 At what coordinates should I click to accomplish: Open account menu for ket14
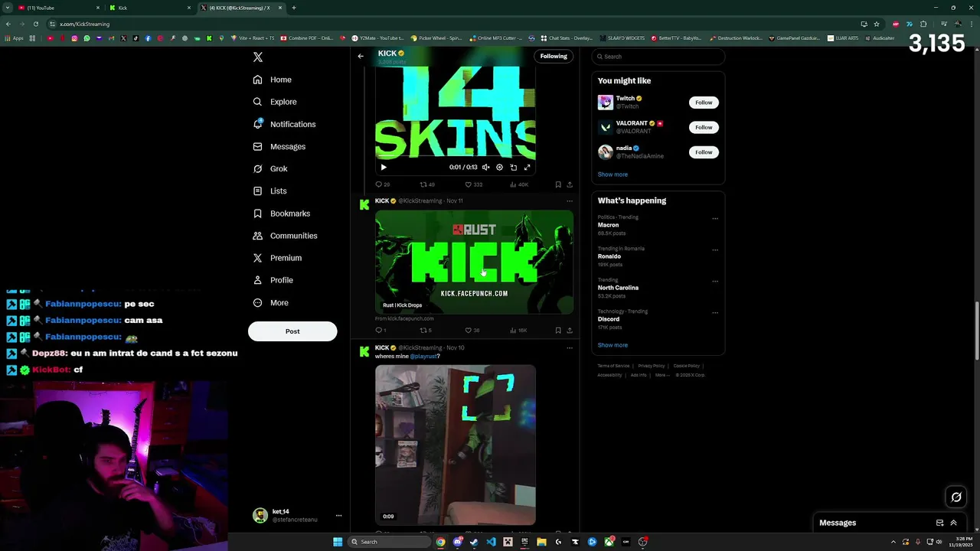(297, 515)
